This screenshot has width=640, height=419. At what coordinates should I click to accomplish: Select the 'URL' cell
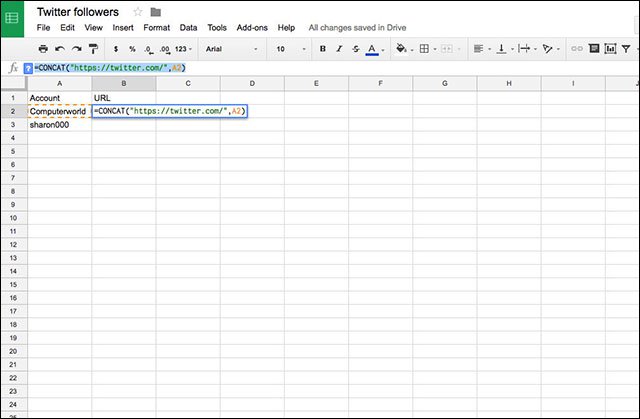pyautogui.click(x=124, y=98)
